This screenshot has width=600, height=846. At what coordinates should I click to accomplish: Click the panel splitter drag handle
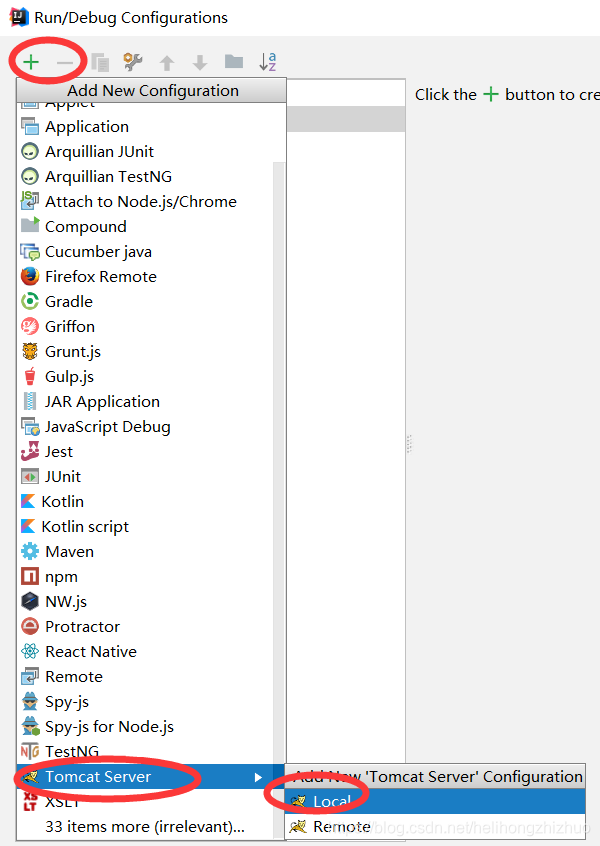tap(410, 444)
